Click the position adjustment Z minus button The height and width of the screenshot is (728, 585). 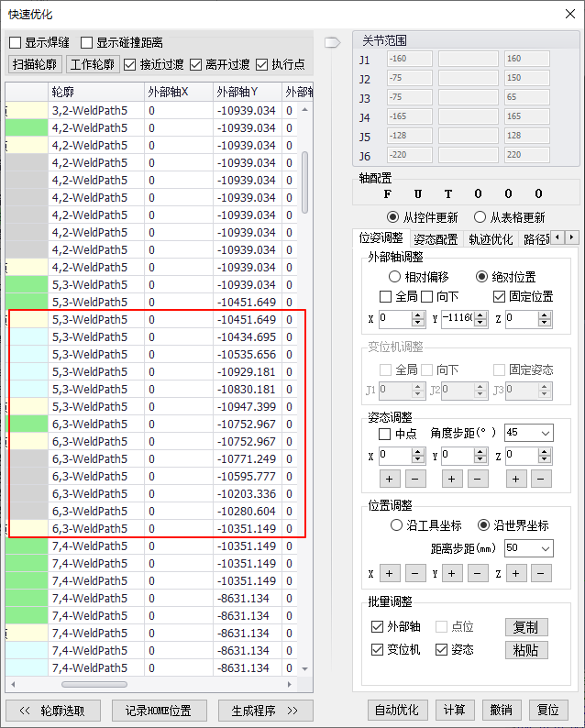pyautogui.click(x=541, y=573)
